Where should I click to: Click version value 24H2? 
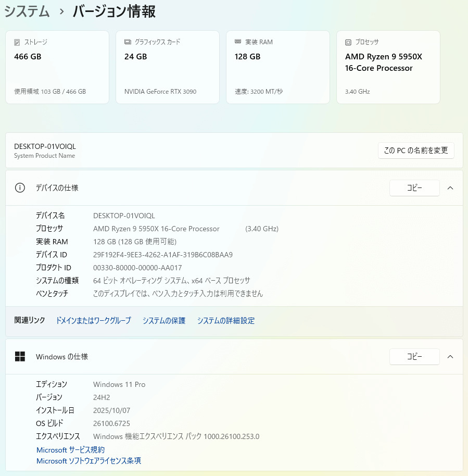tap(102, 397)
